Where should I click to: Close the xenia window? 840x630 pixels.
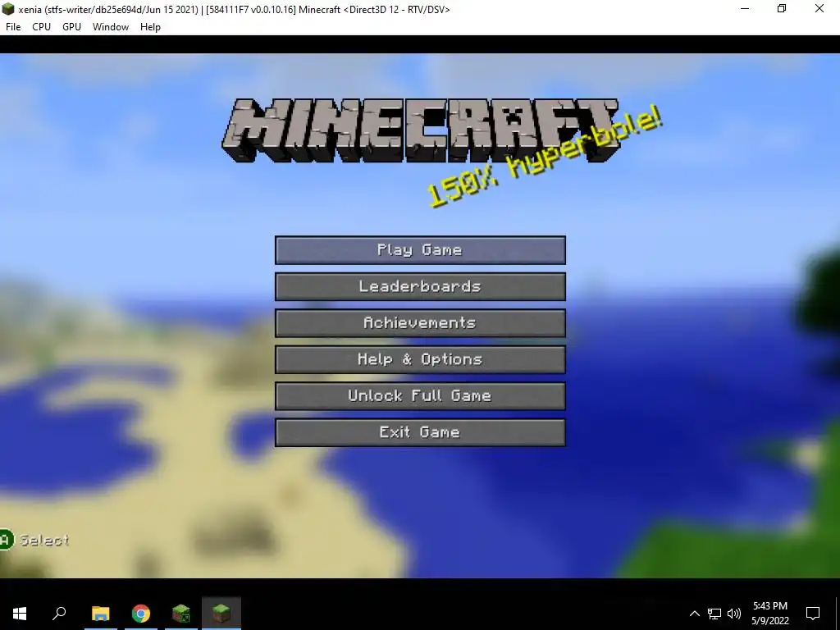coord(819,8)
